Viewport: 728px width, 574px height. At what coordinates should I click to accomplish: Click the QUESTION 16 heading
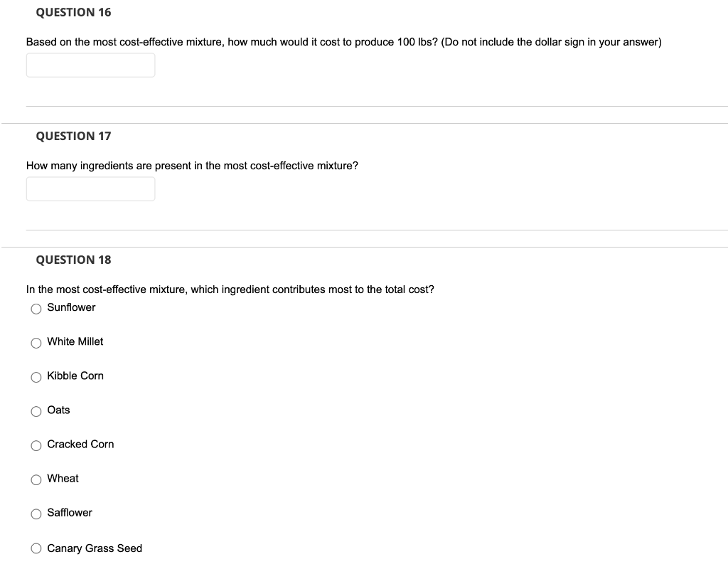point(73,12)
